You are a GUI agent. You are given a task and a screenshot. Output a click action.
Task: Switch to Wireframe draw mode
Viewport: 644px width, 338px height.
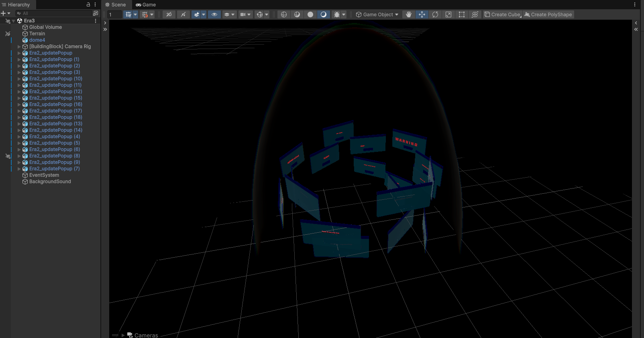pos(284,14)
